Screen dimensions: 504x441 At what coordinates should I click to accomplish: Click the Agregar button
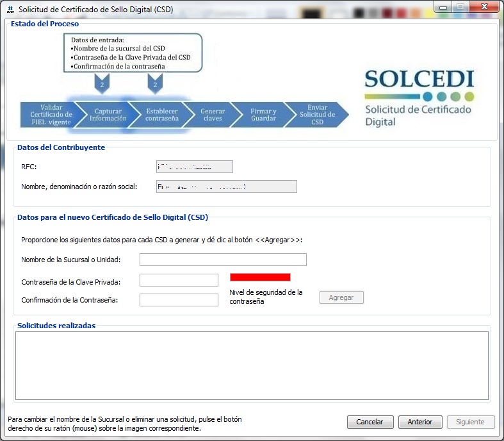click(x=341, y=297)
